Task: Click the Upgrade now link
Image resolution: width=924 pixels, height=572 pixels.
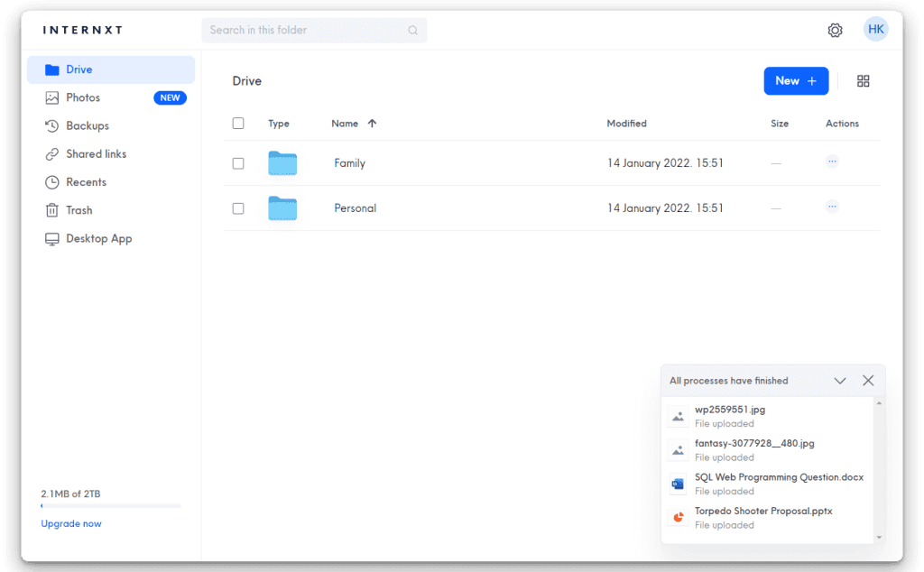Action: 71,524
